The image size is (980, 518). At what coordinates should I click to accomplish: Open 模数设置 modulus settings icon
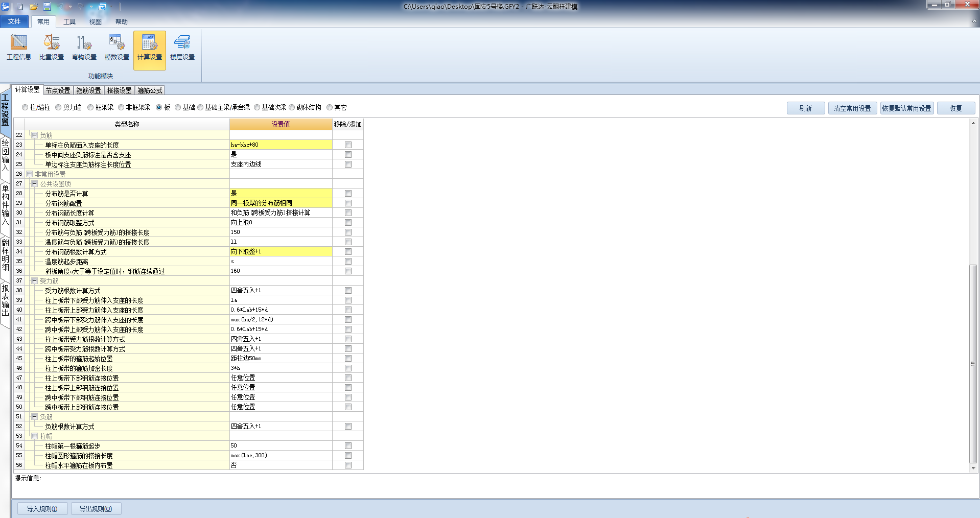tap(117, 48)
